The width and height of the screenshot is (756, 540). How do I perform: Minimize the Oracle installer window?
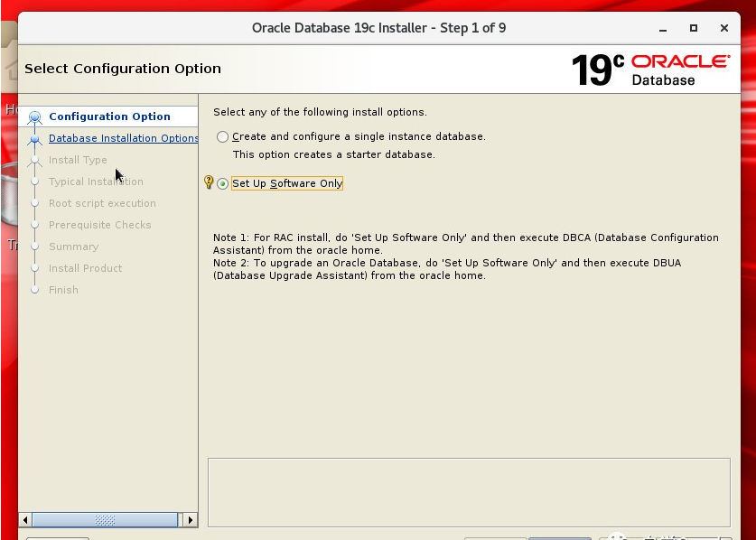tap(663, 29)
